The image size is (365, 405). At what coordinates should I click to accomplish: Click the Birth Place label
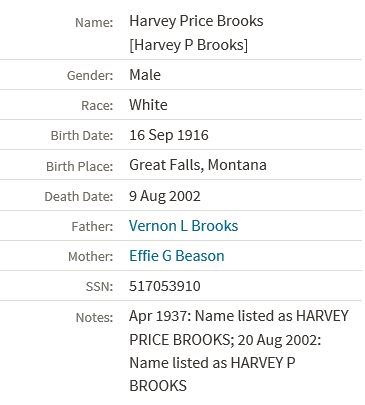click(x=80, y=166)
